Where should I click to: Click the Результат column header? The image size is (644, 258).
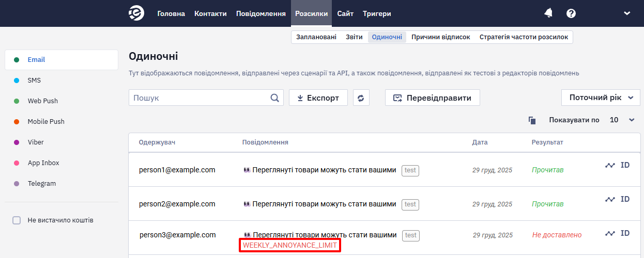pos(547,142)
